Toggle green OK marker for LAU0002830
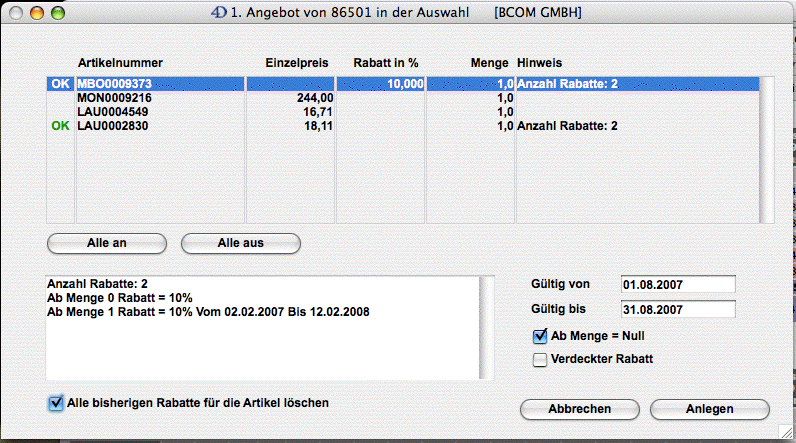Image resolution: width=796 pixels, height=443 pixels. pyautogui.click(x=59, y=127)
